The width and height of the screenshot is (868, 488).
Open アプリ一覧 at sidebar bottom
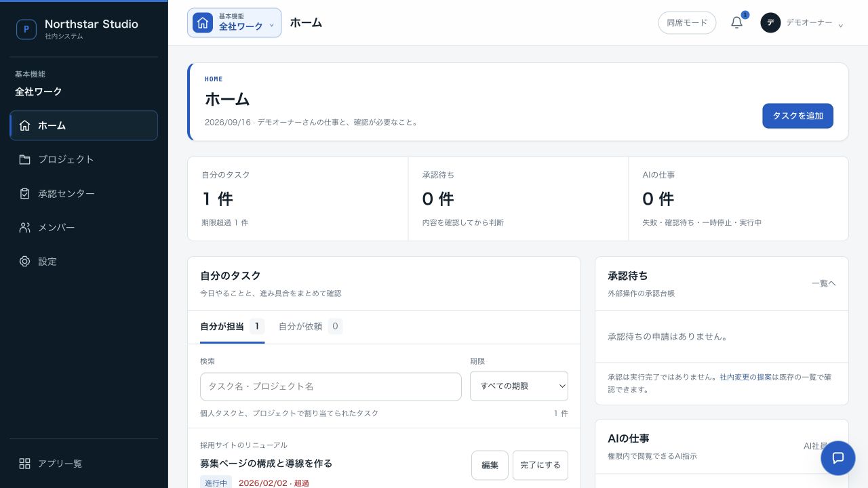[84, 464]
